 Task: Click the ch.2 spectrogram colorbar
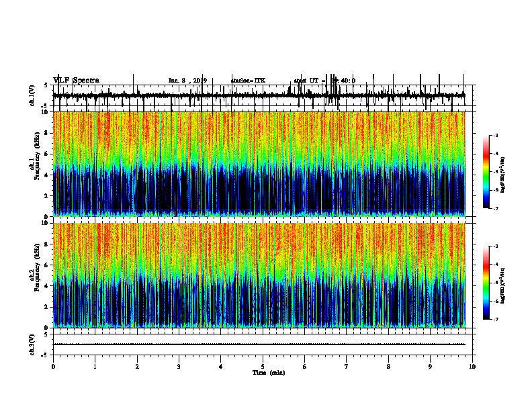(x=486, y=283)
